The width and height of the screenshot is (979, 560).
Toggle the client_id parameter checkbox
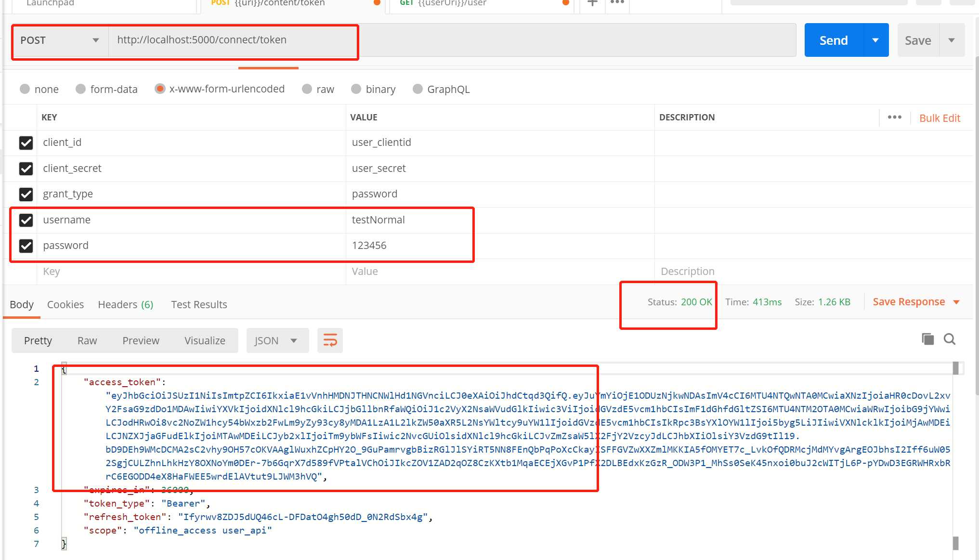(x=26, y=143)
